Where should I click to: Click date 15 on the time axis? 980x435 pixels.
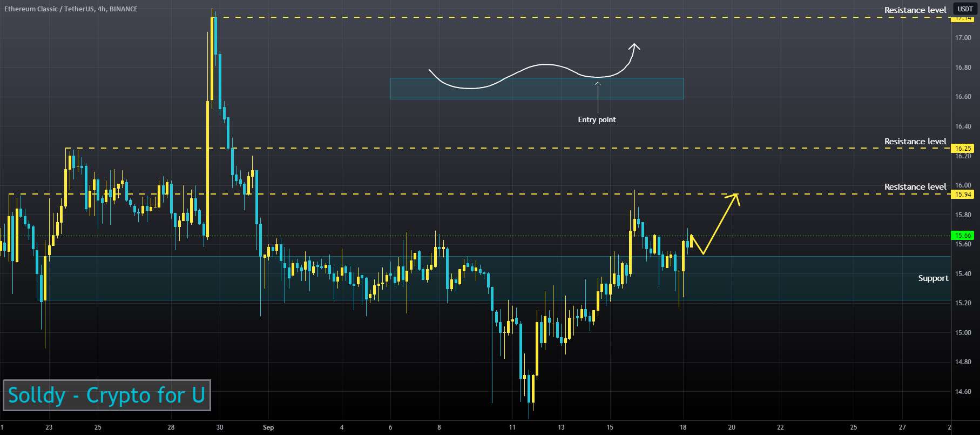(x=610, y=427)
